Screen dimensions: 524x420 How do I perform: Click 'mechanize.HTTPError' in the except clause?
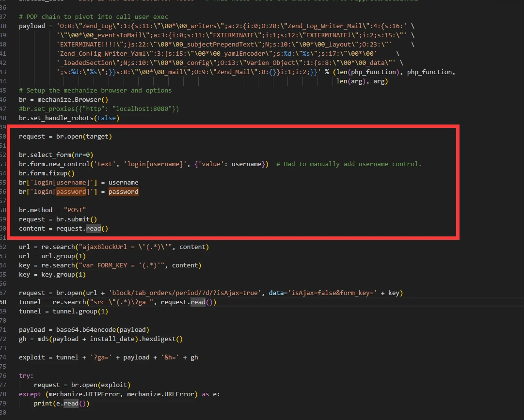coord(84,394)
